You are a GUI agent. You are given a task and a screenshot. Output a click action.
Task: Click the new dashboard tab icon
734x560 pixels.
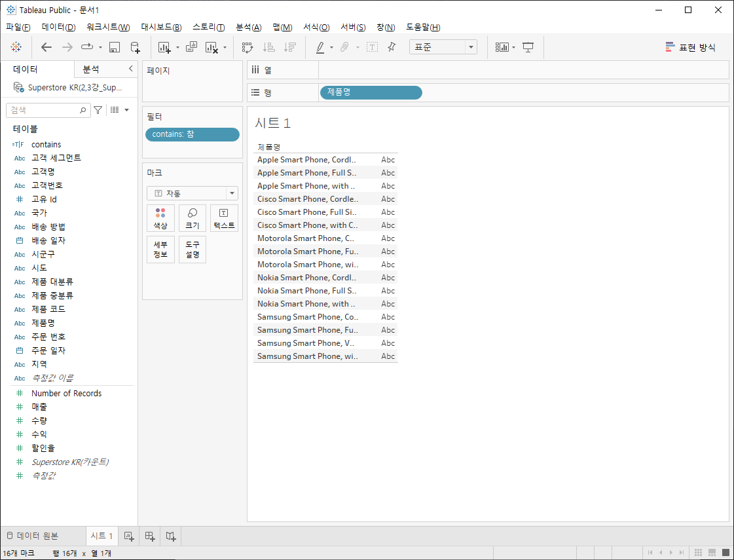pyautogui.click(x=150, y=536)
